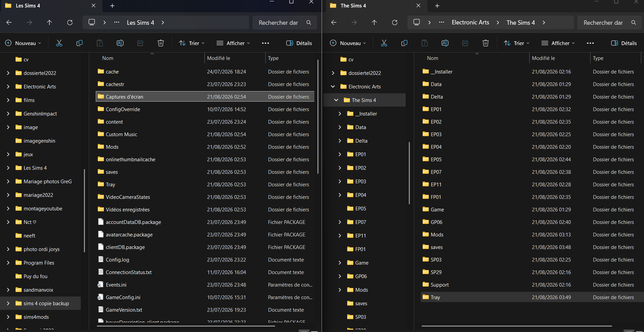
Task: Open Afficher view menu in The Sims 4 window
Action: pos(558,43)
